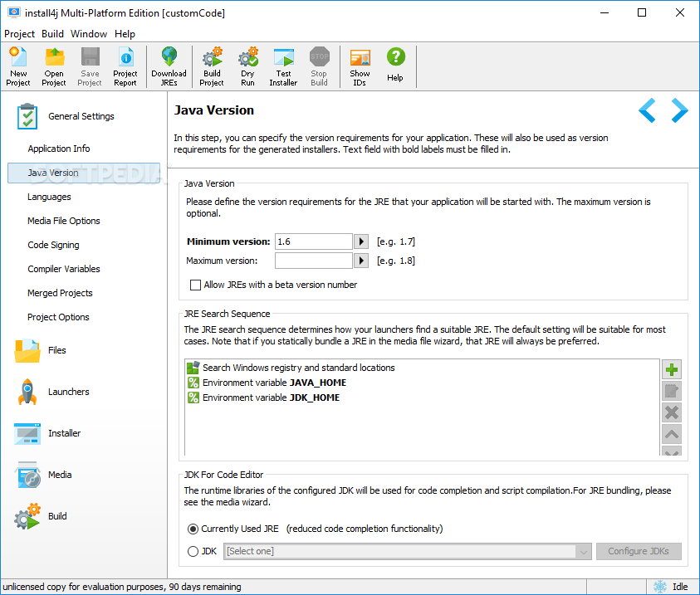Move search sequence entry up
The height and width of the screenshot is (595, 700).
672,433
